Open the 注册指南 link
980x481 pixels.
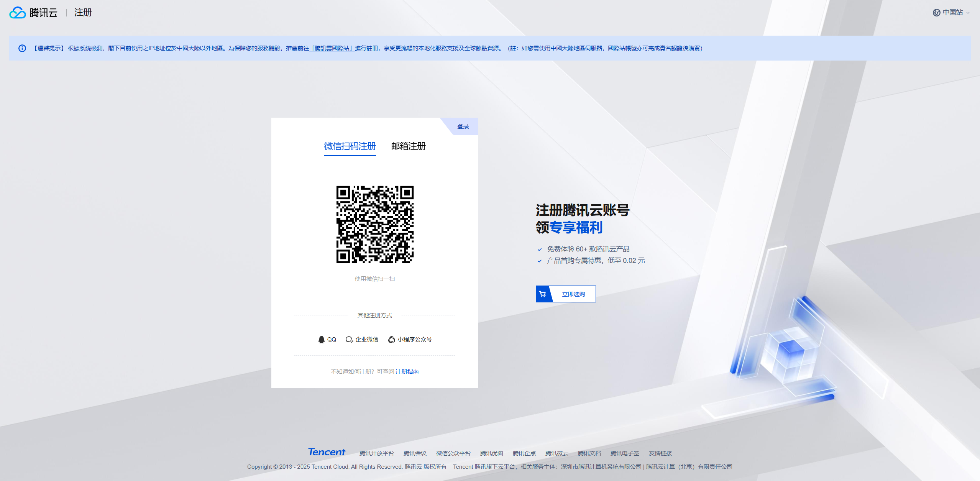tap(407, 371)
